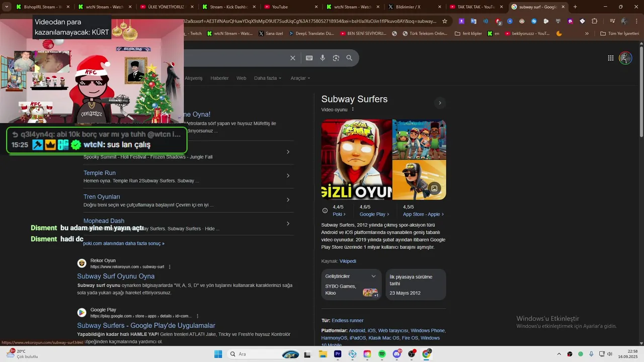
Task: Launch Adobe Premiere Pro from the taskbar
Action: 338,354
